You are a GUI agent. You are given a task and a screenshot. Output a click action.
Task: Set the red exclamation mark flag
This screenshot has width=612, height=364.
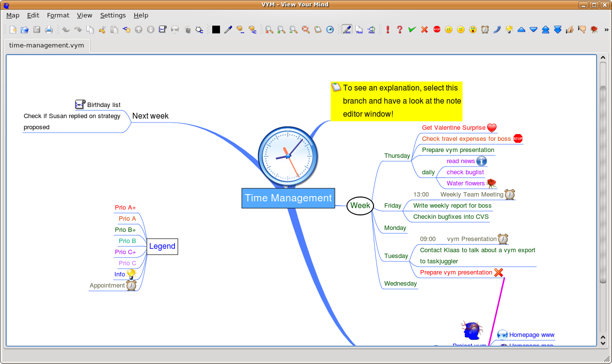(388, 30)
